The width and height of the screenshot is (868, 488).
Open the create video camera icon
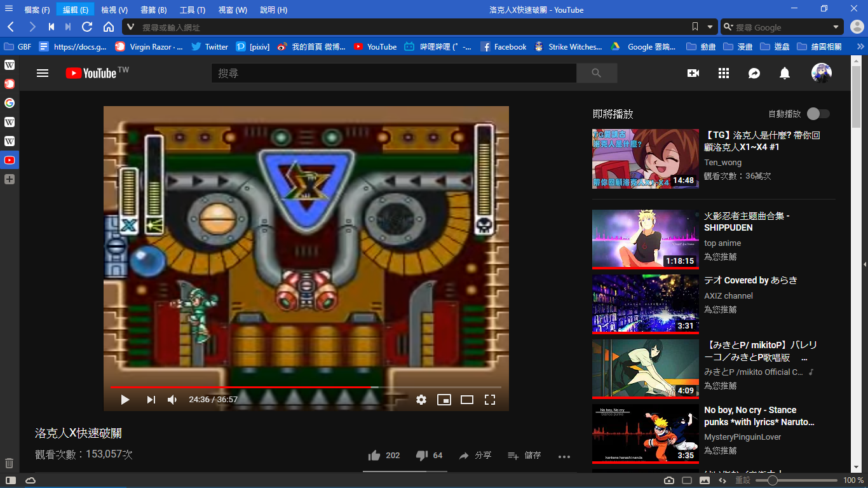693,73
